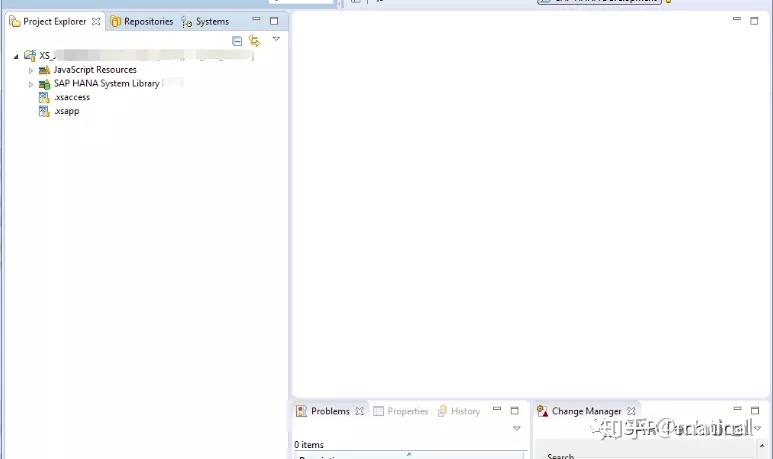Open the Systems tab
The image size is (773, 459).
pyautogui.click(x=212, y=22)
